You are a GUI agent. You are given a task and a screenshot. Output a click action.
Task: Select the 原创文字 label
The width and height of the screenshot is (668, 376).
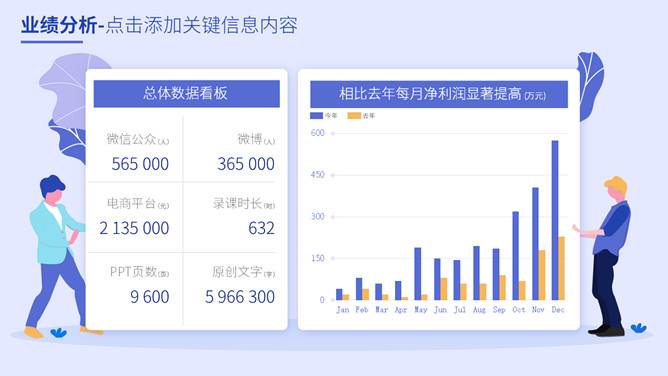(237, 271)
